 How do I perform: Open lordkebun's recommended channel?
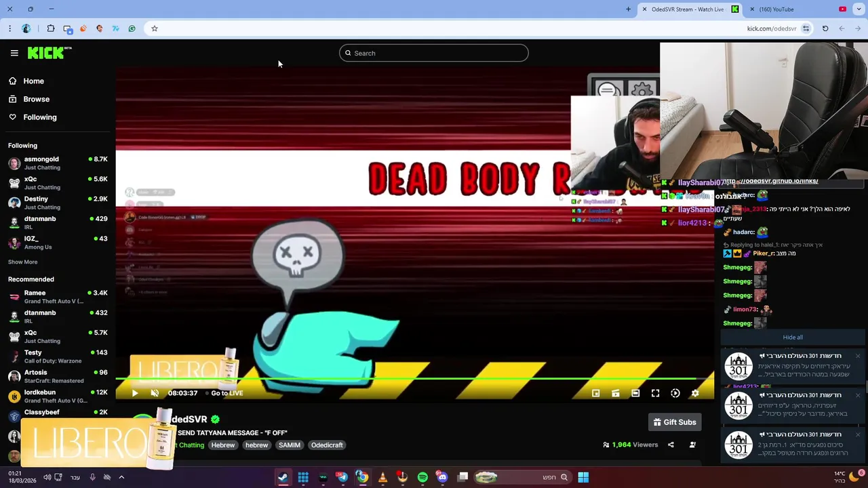tap(58, 396)
